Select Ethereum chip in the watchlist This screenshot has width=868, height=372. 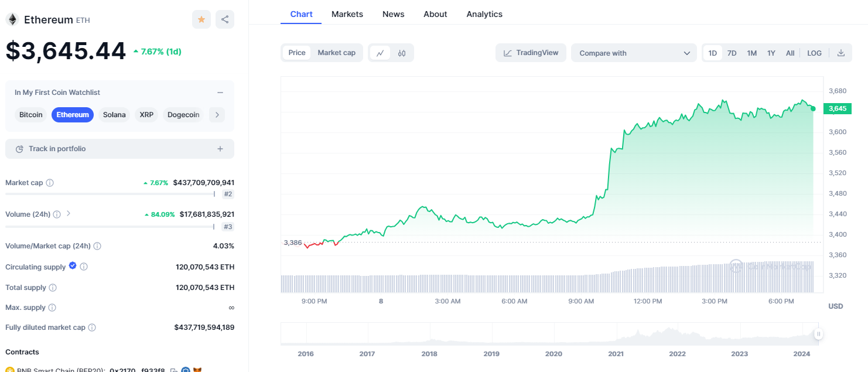click(73, 115)
